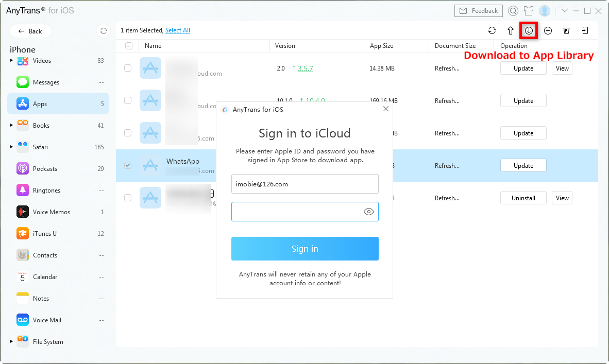Expand the Books tree arrow
609x364 pixels.
11,125
